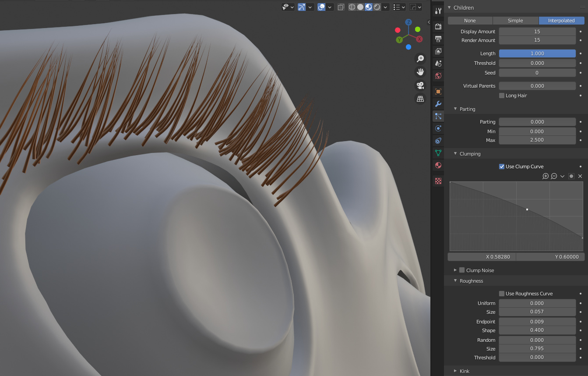588x376 pixels.
Task: Activate the viewport camera view icon
Action: (x=420, y=85)
